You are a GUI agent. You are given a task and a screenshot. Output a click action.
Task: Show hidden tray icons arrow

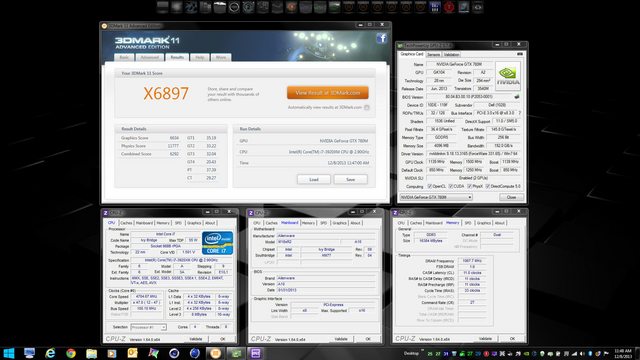[422, 350]
